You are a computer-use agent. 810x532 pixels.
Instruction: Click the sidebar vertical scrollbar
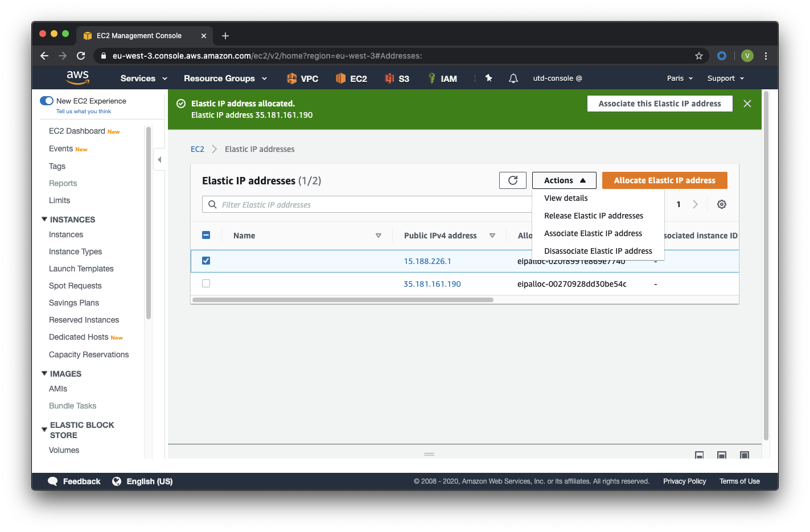pyautogui.click(x=149, y=222)
